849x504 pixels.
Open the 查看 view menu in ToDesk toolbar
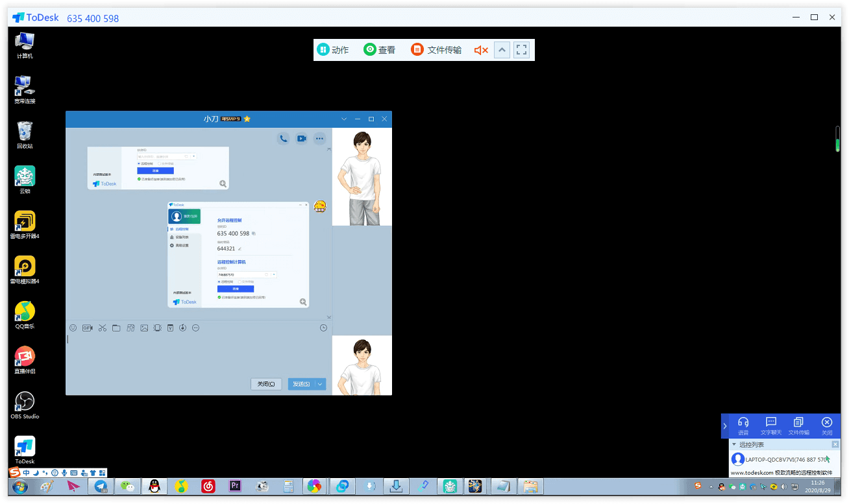point(380,50)
